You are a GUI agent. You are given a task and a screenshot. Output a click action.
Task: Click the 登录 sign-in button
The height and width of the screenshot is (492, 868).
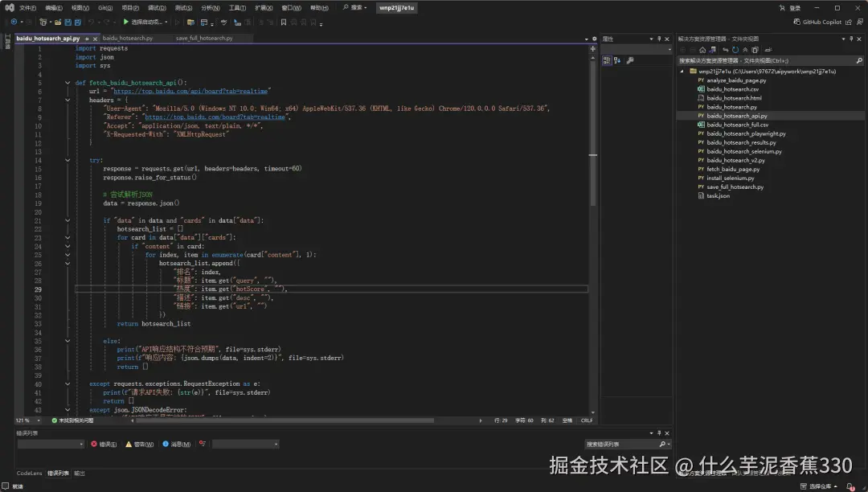[790, 8]
